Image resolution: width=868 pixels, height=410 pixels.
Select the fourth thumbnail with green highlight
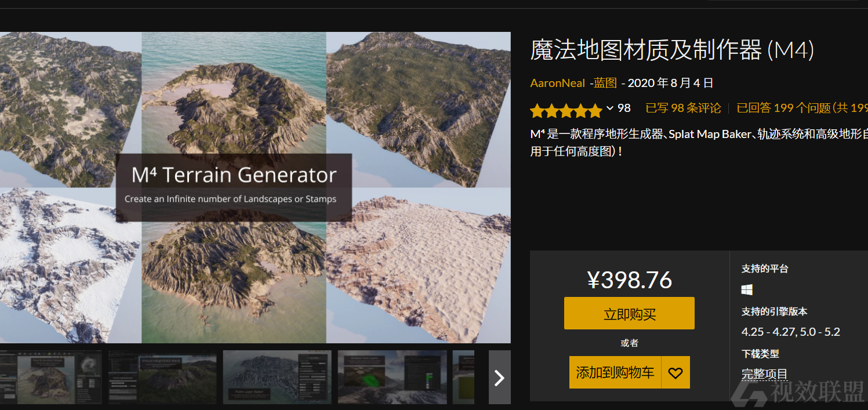[x=392, y=377]
